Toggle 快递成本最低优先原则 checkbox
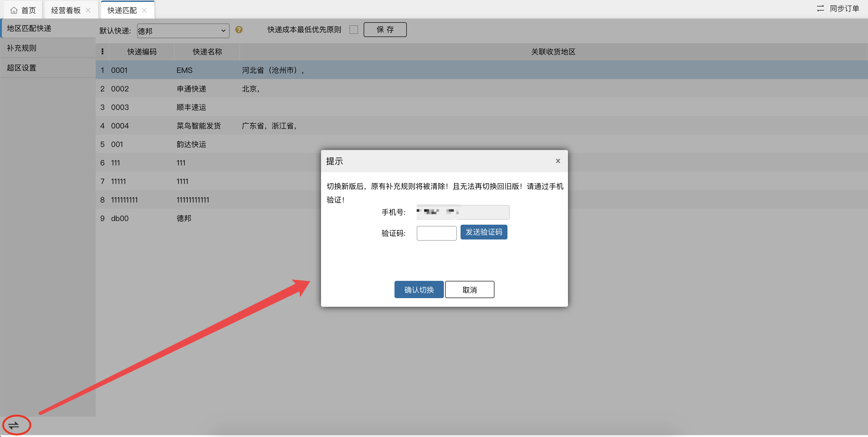This screenshot has height=437, width=868. (353, 30)
